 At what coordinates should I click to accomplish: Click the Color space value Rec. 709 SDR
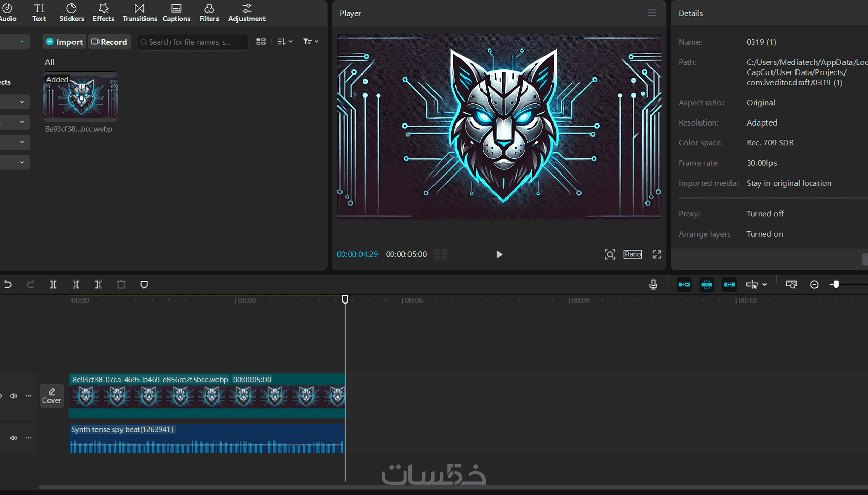[x=770, y=143]
